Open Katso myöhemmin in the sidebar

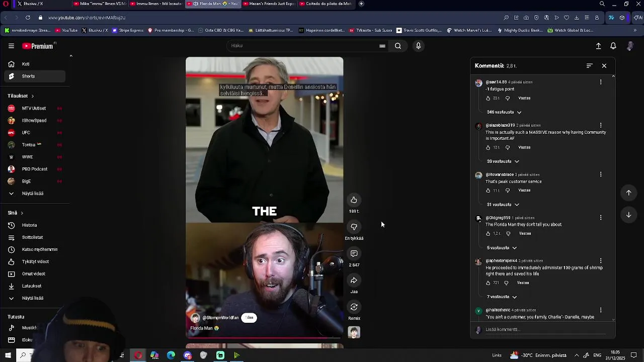pos(35,249)
